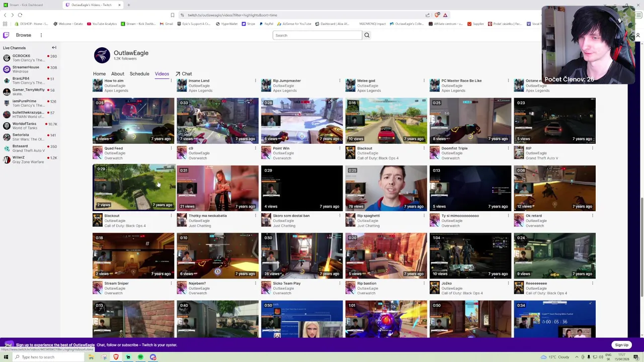Open the Home channel tab
Image resolution: width=644 pixels, height=362 pixels.
[99, 74]
